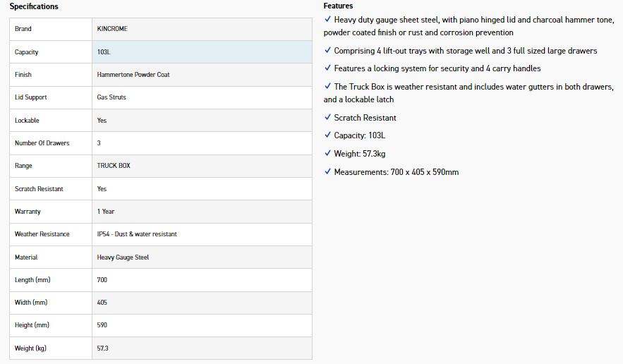
Task: Click checkmark next to Scratch Resistant feature
Action: pyautogui.click(x=327, y=117)
